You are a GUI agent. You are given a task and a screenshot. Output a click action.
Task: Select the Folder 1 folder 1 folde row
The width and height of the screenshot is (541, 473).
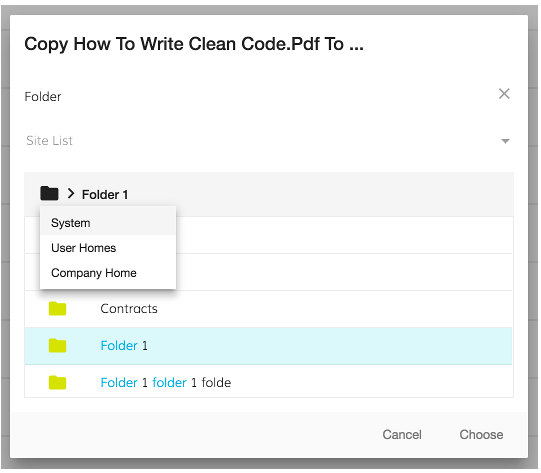click(268, 382)
